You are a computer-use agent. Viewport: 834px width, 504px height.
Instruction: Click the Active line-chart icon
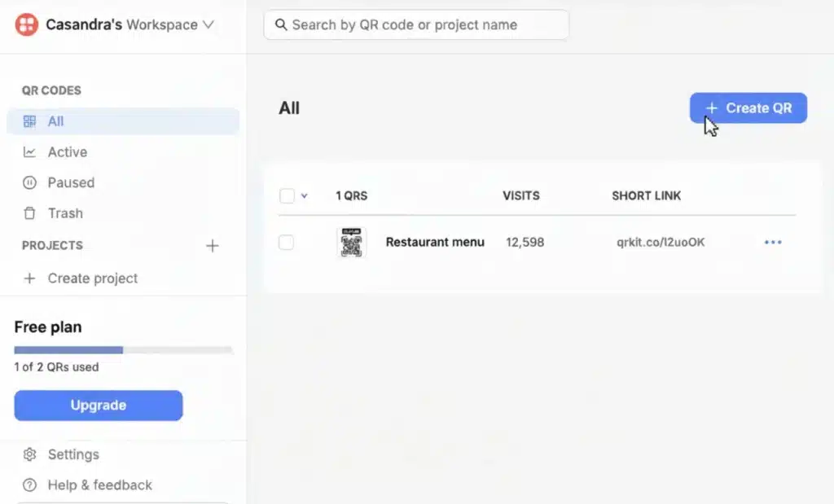click(x=30, y=152)
